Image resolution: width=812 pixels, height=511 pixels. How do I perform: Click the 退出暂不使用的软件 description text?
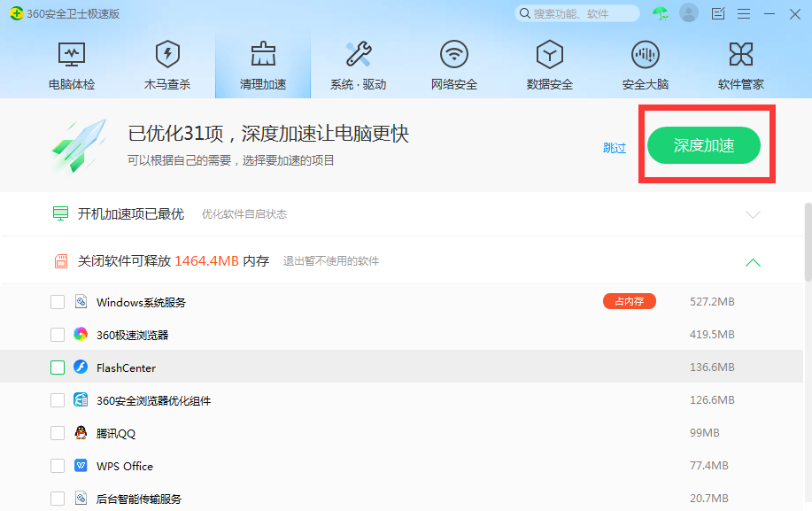[331, 261]
